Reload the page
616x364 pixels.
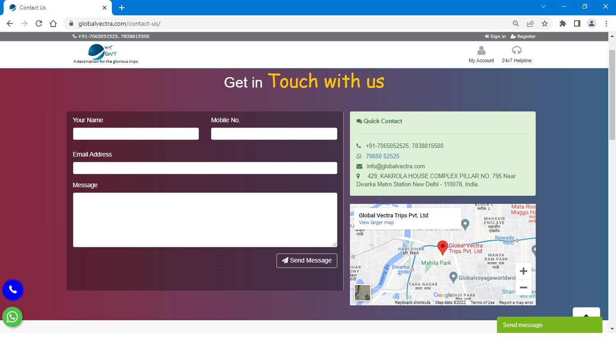click(x=39, y=23)
